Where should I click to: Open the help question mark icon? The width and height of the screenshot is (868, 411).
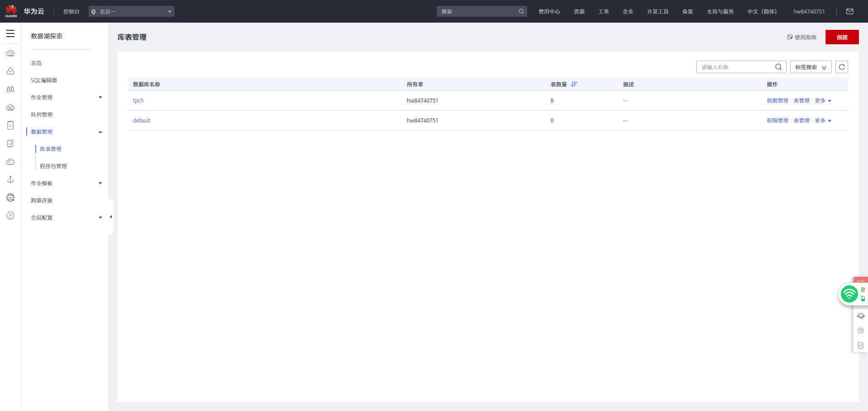click(x=861, y=331)
